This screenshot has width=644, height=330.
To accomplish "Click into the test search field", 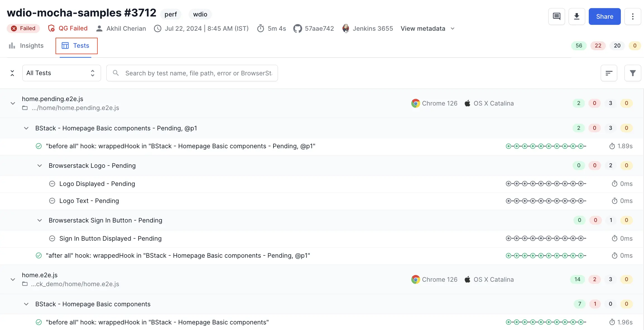I will click(198, 73).
